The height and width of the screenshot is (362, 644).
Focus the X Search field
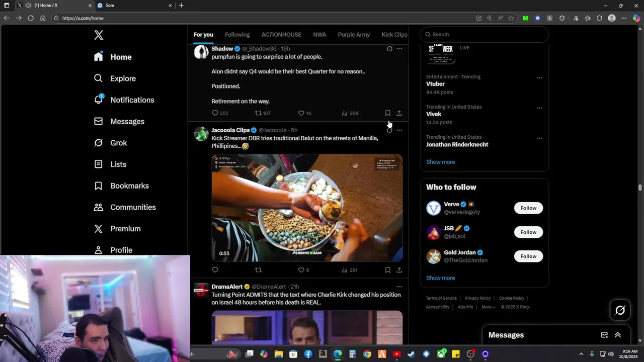pyautogui.click(x=484, y=34)
